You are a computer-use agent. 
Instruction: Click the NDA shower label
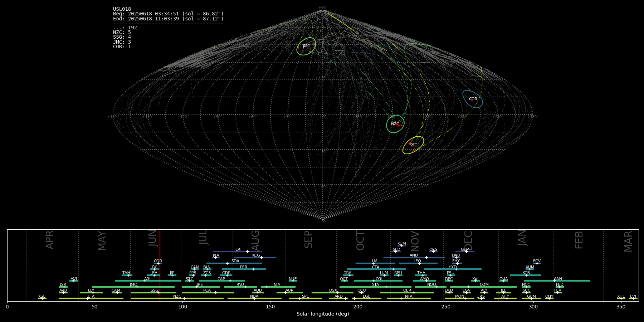coord(254,297)
